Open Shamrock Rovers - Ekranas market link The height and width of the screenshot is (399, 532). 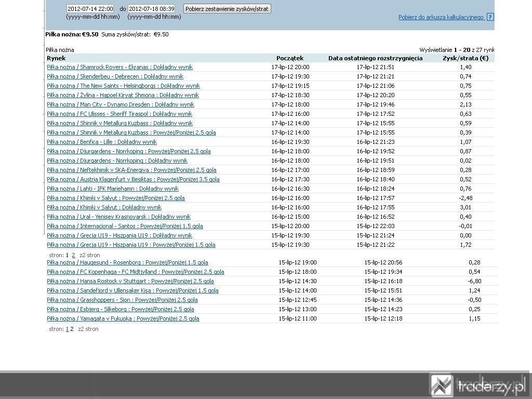[120, 67]
